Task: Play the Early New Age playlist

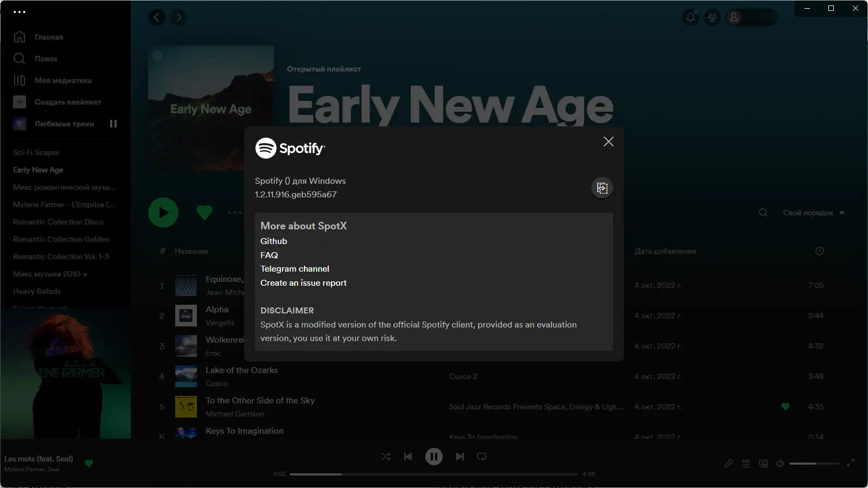Action: (x=163, y=213)
